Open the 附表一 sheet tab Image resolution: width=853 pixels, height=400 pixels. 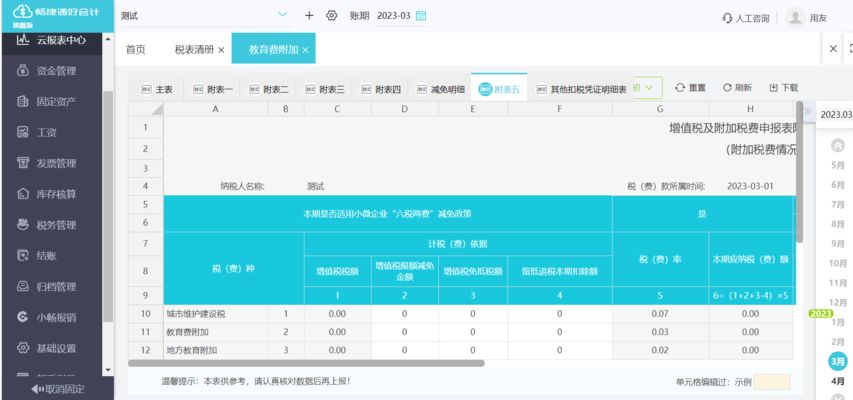(213, 89)
